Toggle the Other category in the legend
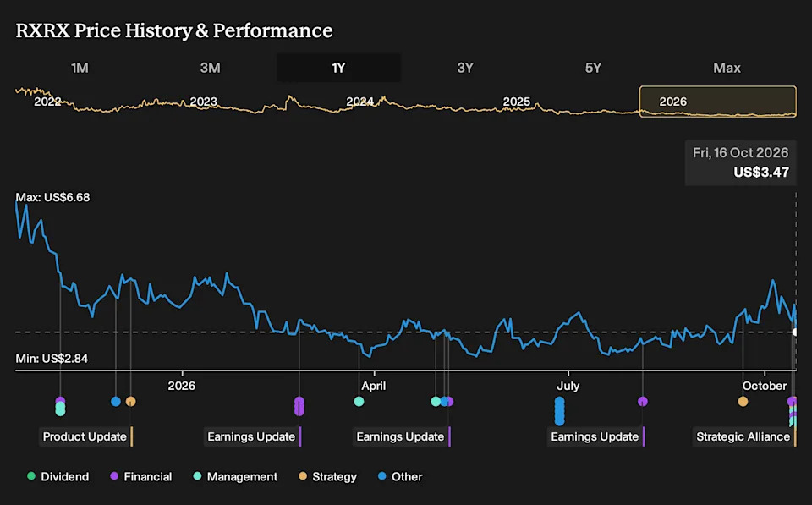 [400, 476]
